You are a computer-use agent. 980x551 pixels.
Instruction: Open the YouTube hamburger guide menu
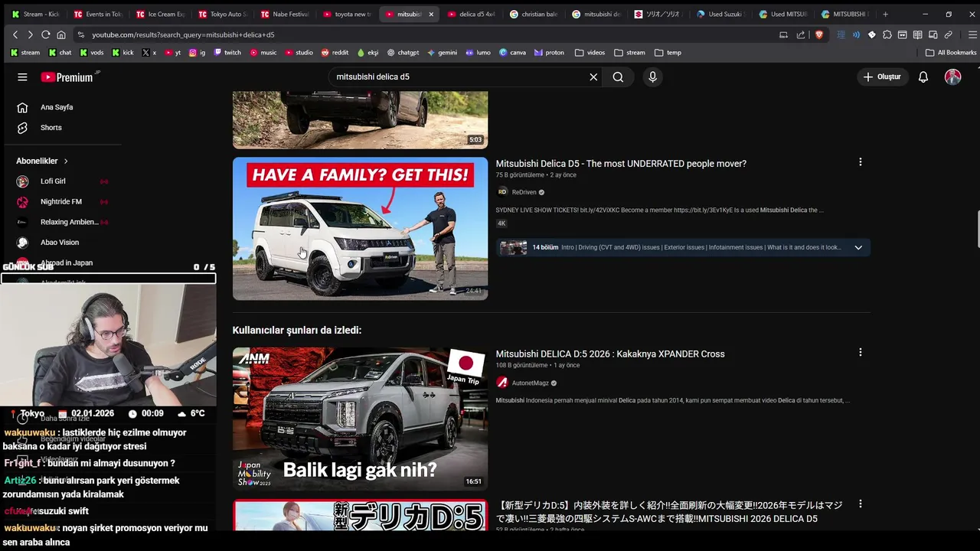click(x=22, y=77)
